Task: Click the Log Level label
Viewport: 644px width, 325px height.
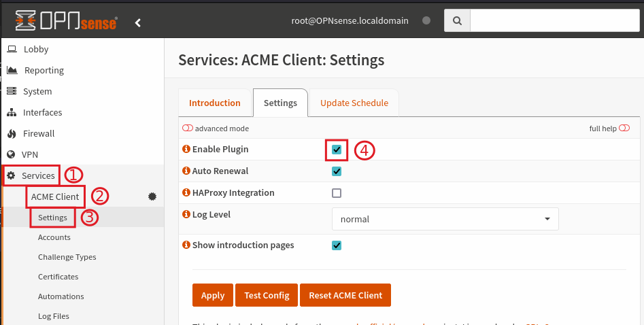Action: (211, 214)
